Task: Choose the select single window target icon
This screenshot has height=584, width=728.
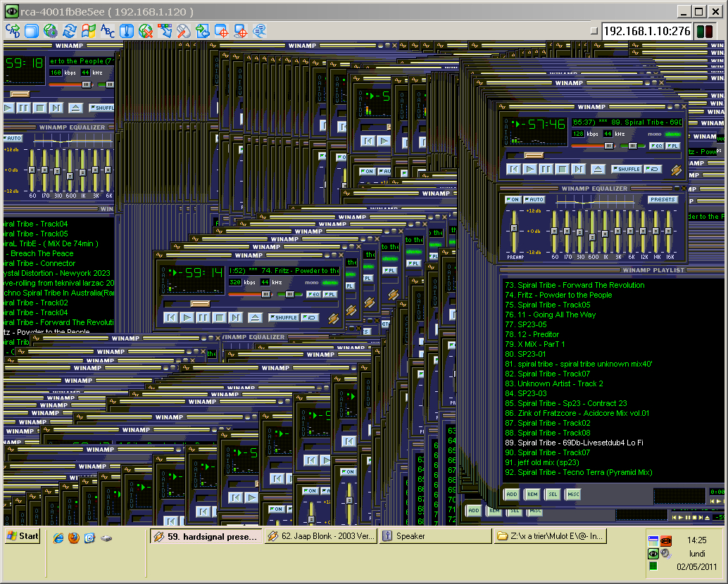Action: pos(222,31)
